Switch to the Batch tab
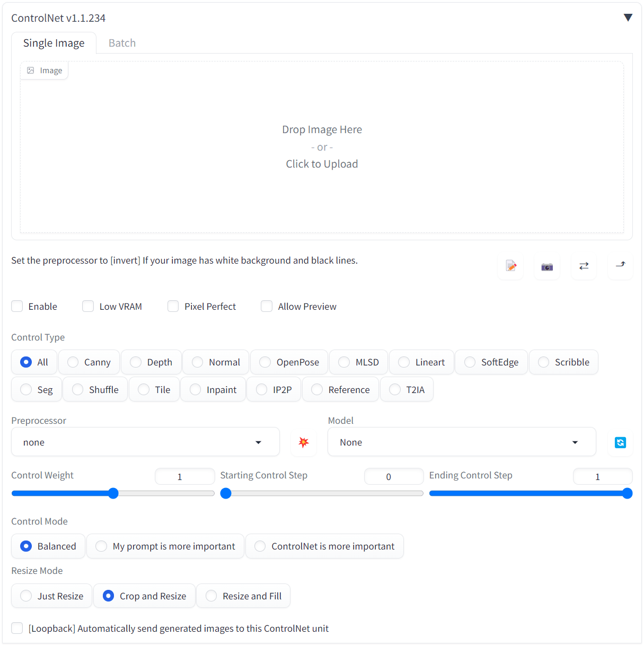Image resolution: width=644 pixels, height=645 pixels. pos(122,43)
